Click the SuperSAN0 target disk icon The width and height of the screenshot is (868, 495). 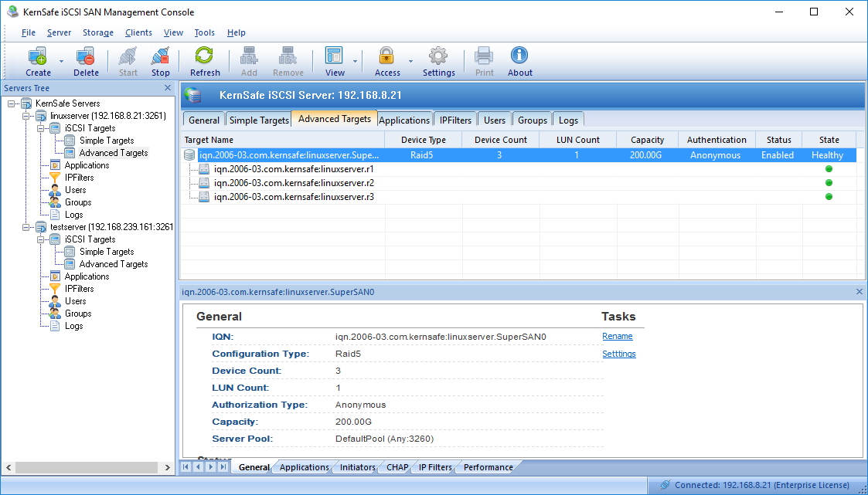[x=190, y=155]
